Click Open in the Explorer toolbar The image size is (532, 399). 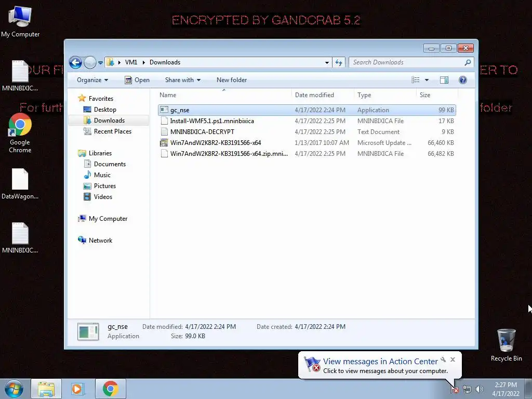coord(137,80)
